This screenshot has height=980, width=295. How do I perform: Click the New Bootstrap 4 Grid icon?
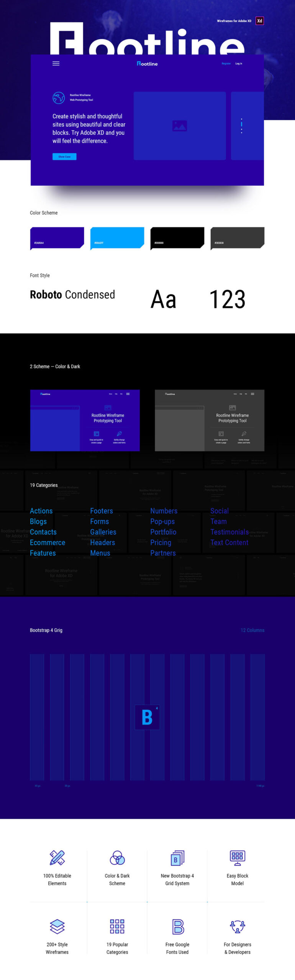pyautogui.click(x=177, y=857)
